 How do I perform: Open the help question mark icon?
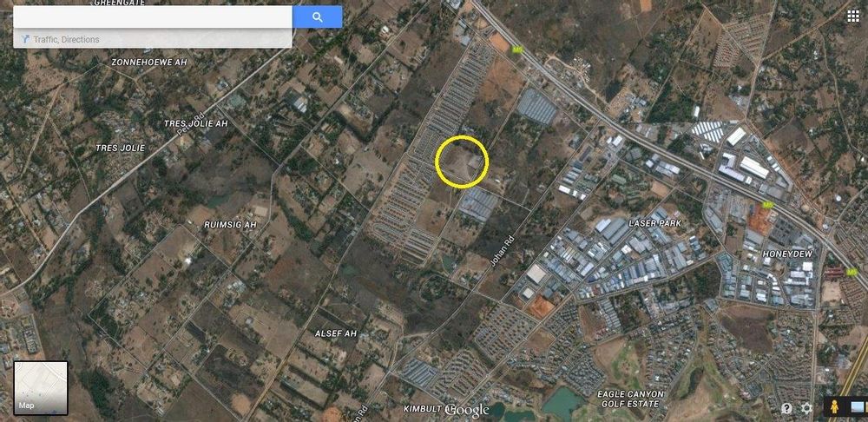point(786,409)
